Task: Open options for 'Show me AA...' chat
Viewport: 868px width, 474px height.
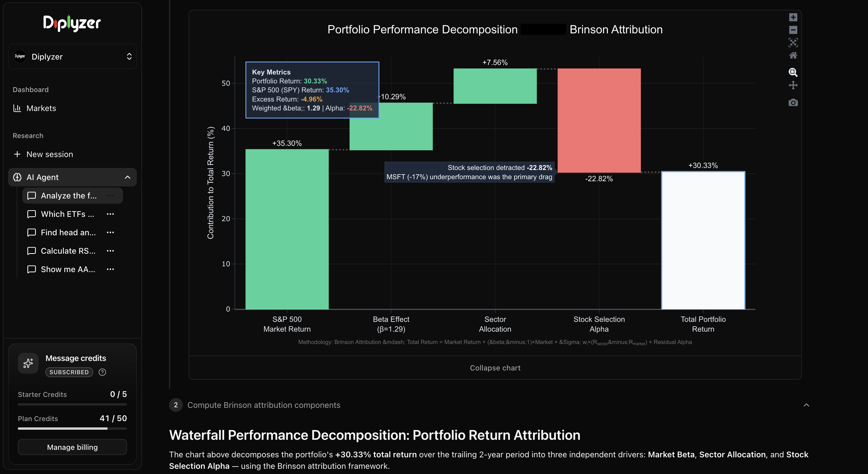Action: click(x=110, y=270)
